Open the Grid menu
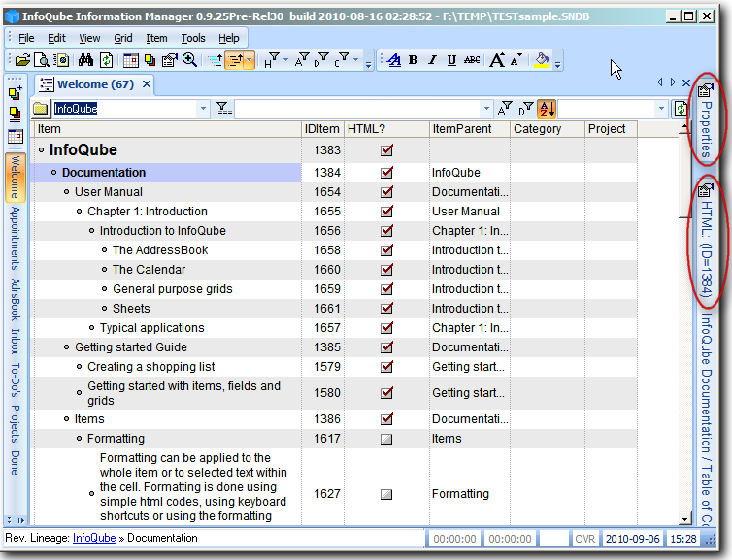Screen dimensions: 732x560 [122, 38]
